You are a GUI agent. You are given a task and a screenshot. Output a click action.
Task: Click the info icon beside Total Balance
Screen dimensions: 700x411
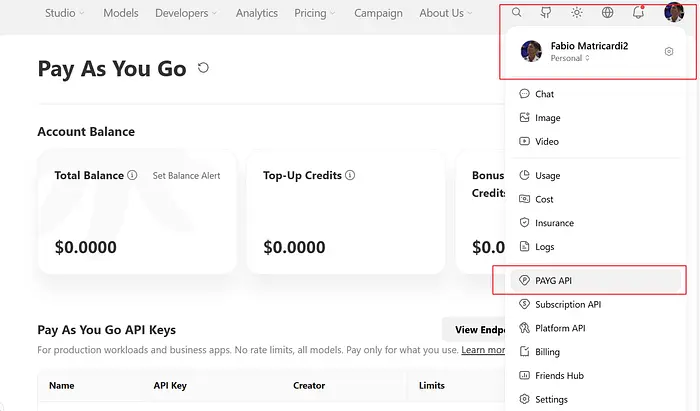click(132, 175)
